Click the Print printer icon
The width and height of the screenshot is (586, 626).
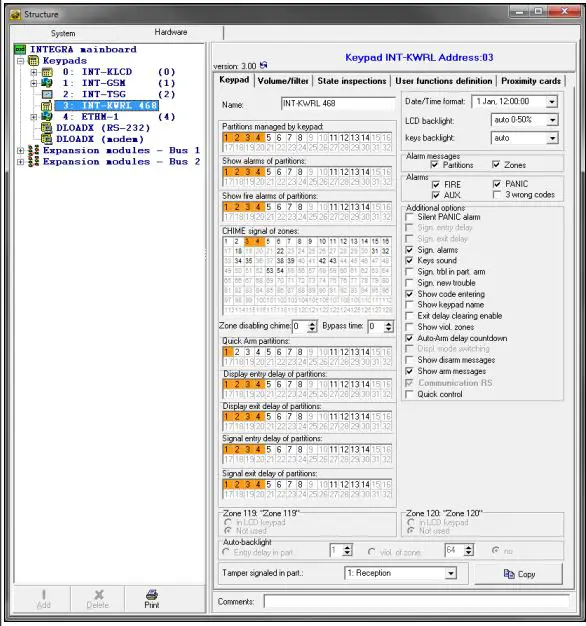tap(152, 594)
